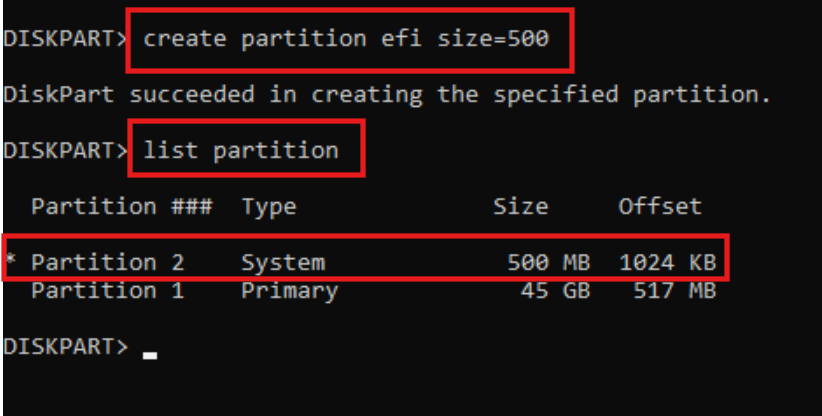Click the 'list partition' command text
The width and height of the screenshot is (822, 416).
click(241, 151)
